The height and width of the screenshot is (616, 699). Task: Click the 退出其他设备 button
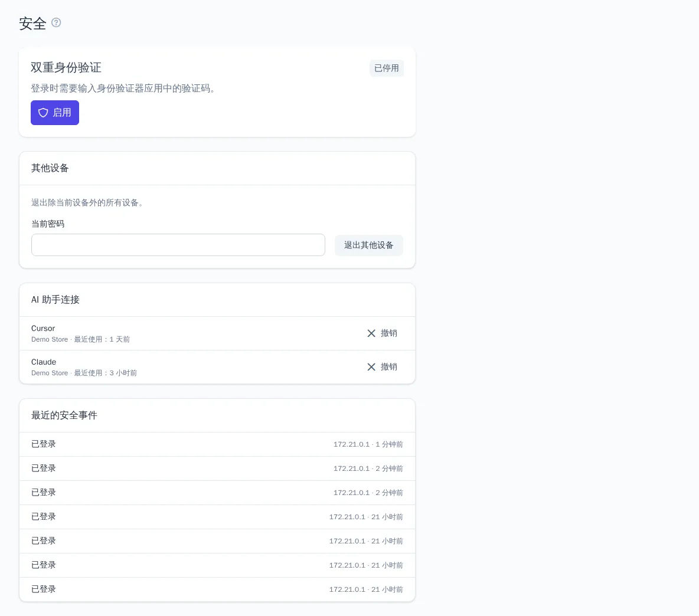click(x=368, y=245)
